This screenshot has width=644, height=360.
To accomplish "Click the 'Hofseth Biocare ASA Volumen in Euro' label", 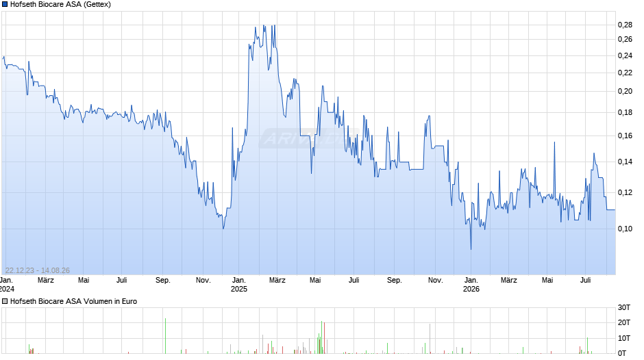I will [73, 301].
